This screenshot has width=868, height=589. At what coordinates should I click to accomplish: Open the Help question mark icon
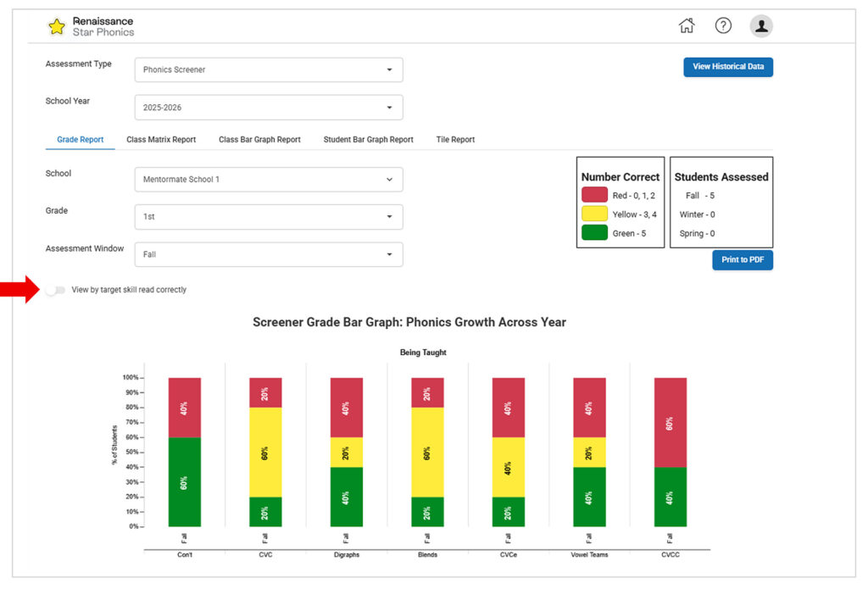coord(723,25)
